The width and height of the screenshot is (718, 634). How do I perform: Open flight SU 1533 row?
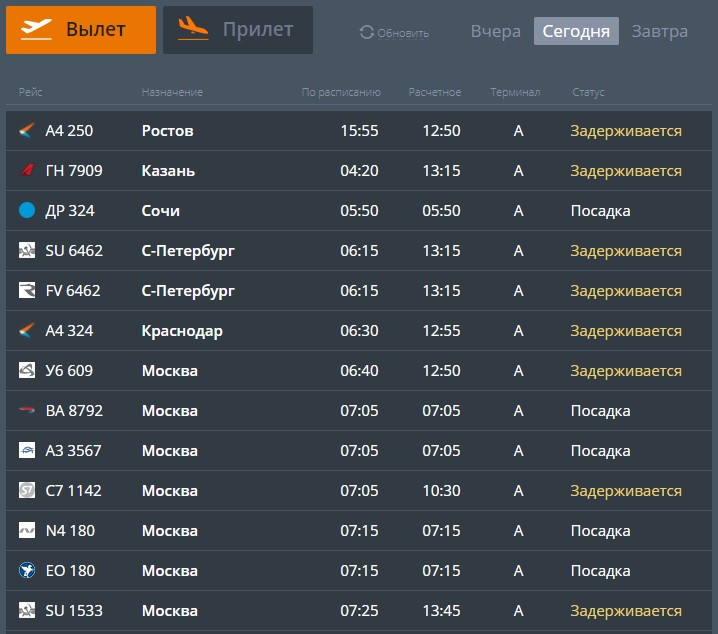click(x=359, y=611)
